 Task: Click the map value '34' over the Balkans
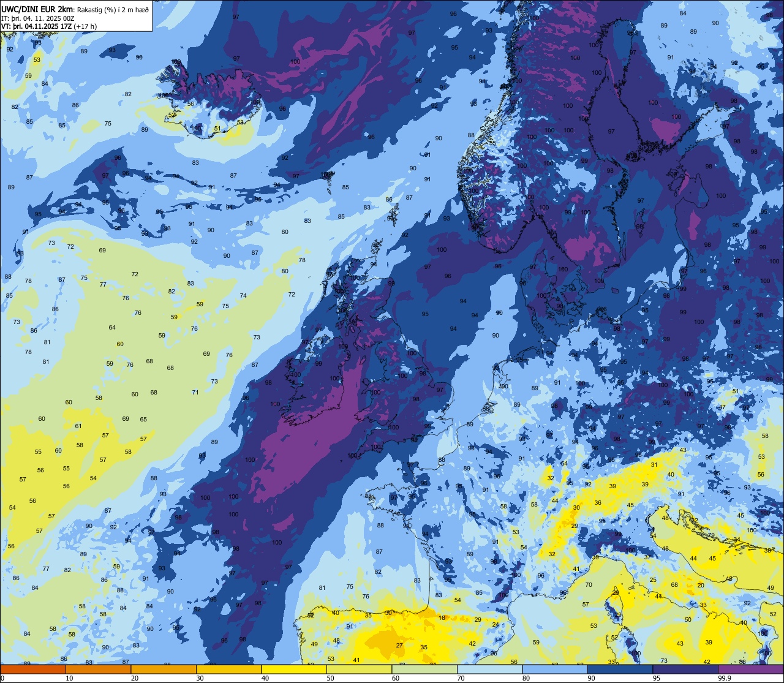(x=737, y=540)
